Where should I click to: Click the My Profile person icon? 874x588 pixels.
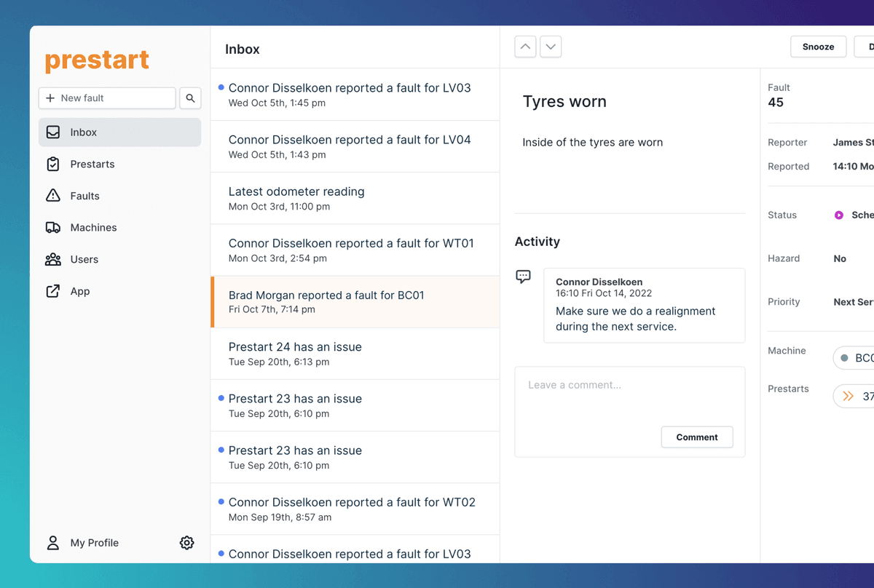pos(52,542)
